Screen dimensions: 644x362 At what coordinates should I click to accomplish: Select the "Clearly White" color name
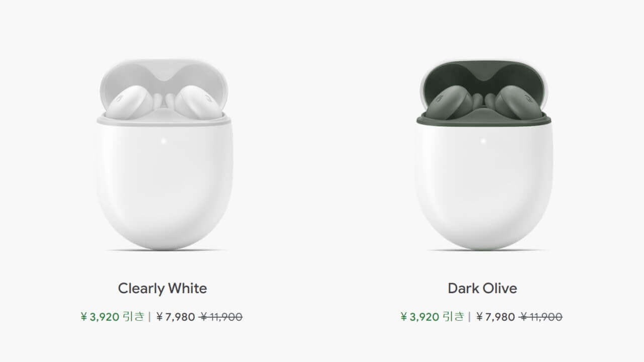[x=163, y=288]
